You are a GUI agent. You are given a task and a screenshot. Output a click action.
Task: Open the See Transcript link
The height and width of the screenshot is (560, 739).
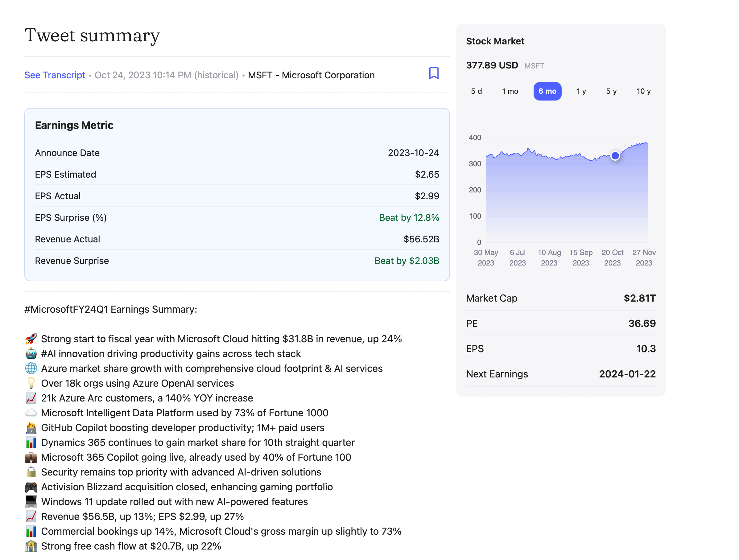55,75
